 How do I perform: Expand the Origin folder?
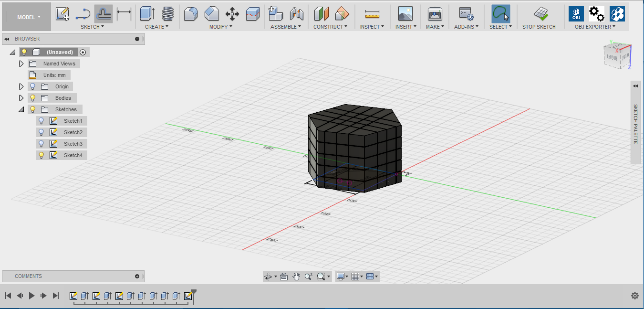coord(21,86)
